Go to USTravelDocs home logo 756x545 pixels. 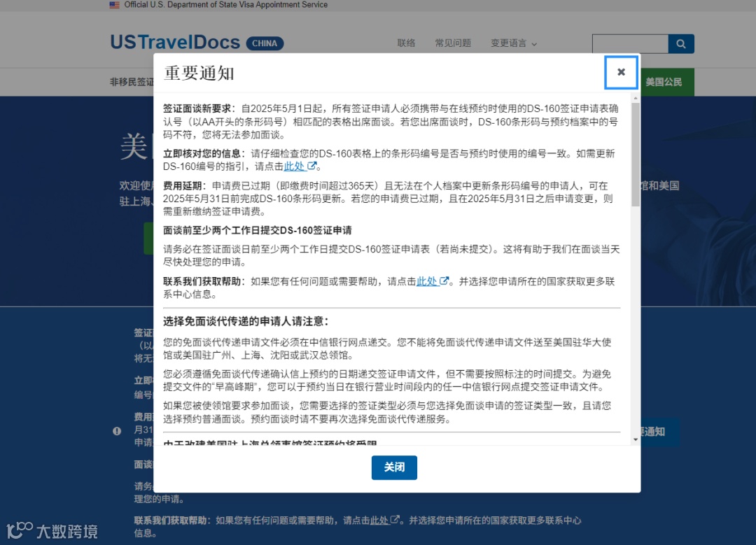click(x=175, y=43)
